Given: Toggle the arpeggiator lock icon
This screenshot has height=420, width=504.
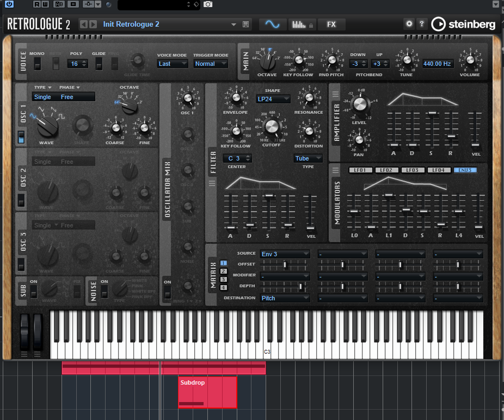Looking at the screenshot, I should [x=311, y=26].
